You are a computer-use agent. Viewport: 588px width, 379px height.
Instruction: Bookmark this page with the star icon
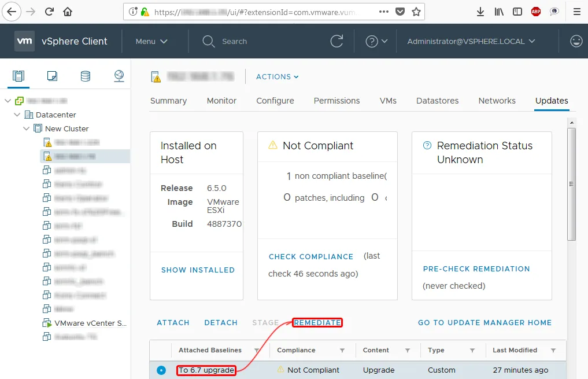[x=416, y=12]
